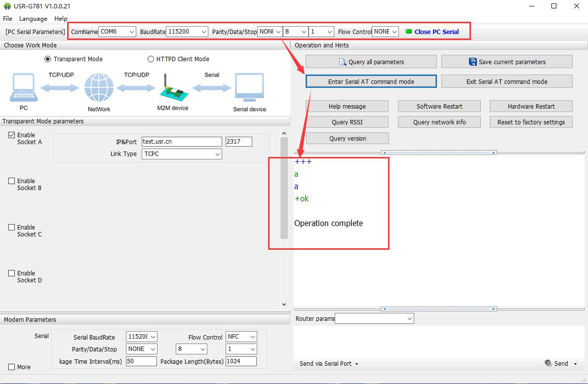
Task: Open the Router params dropdown
Action: coord(374,318)
